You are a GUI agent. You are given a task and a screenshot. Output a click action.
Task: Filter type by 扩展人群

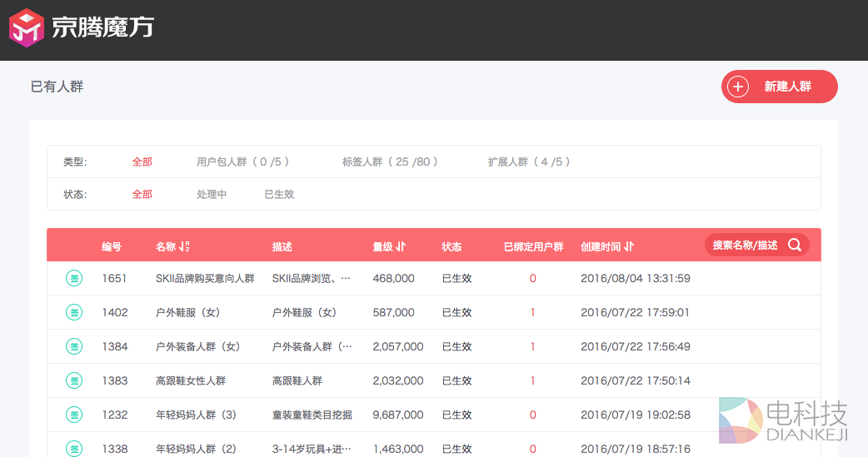pyautogui.click(x=529, y=162)
